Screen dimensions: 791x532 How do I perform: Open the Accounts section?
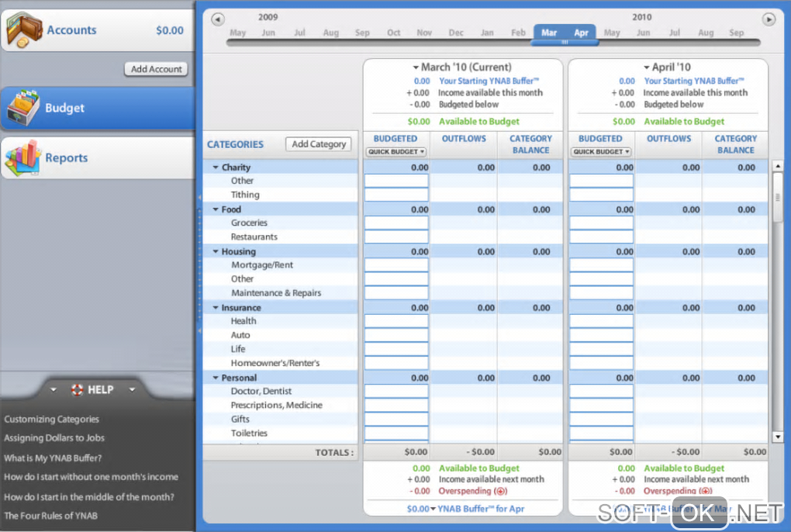pyautogui.click(x=97, y=30)
